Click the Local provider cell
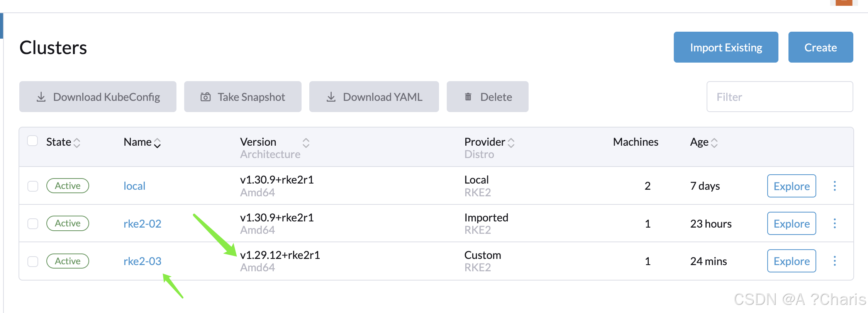The width and height of the screenshot is (868, 313). (x=476, y=180)
